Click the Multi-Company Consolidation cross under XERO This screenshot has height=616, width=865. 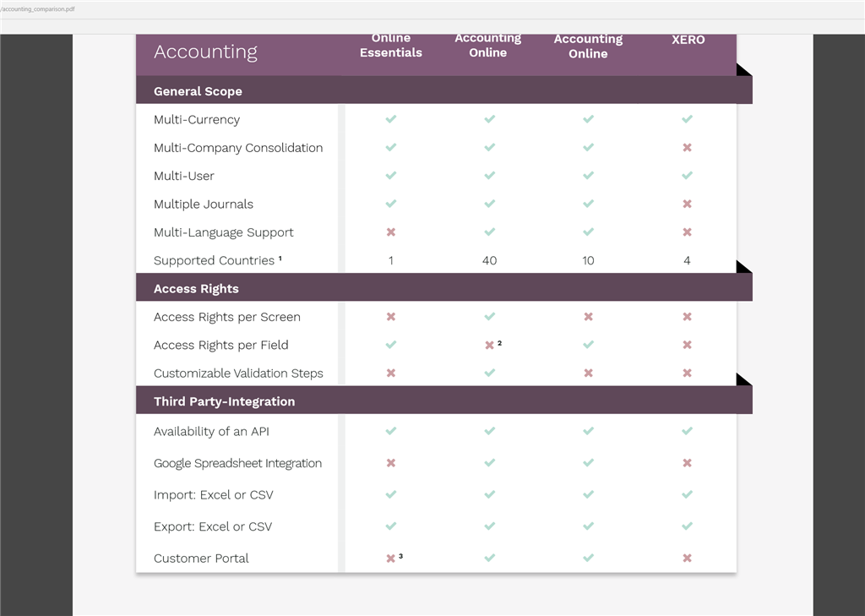(687, 147)
